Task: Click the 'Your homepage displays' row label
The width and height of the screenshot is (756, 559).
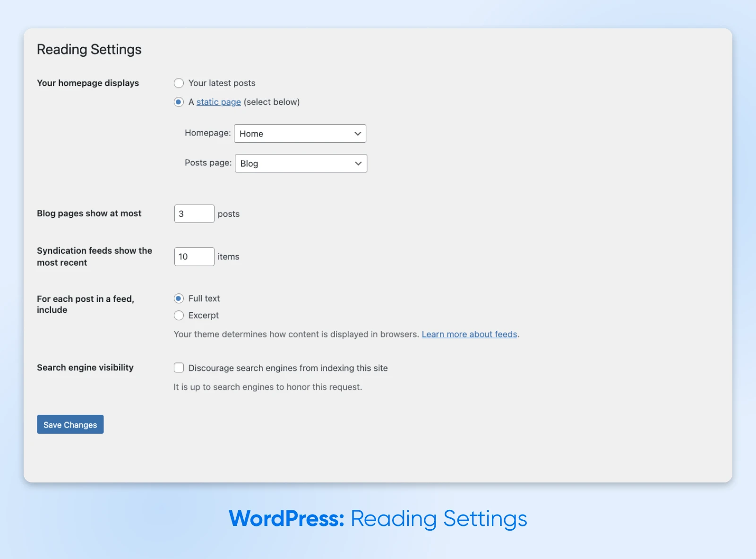Action: pos(88,83)
